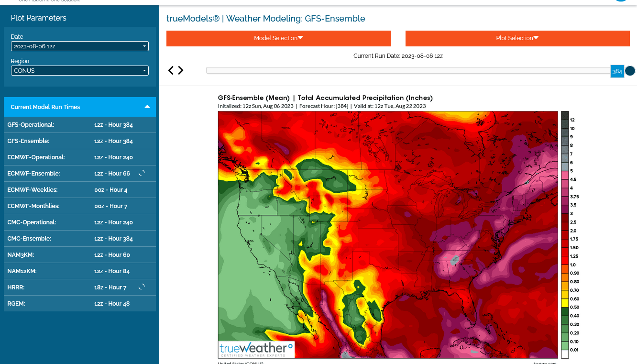The height and width of the screenshot is (364, 637).
Task: Click the '12z - Hour 60' run time
Action: pos(112,255)
